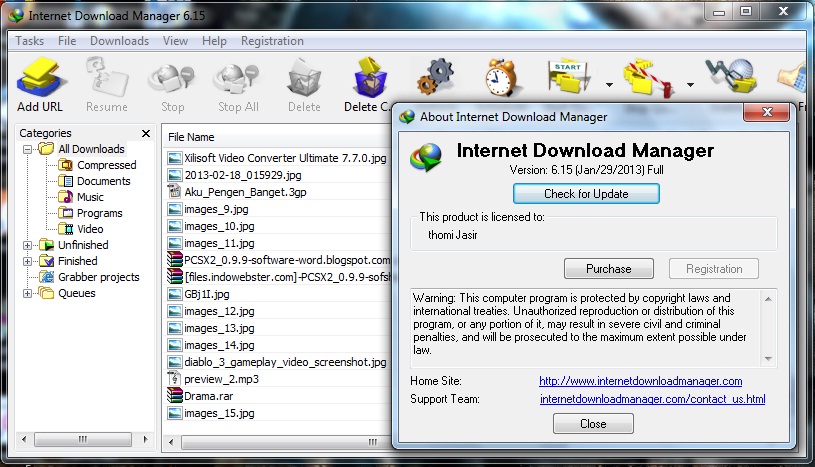Click the Add URL toolbar icon
This screenshot has height=467, width=815.
pyautogui.click(x=41, y=77)
